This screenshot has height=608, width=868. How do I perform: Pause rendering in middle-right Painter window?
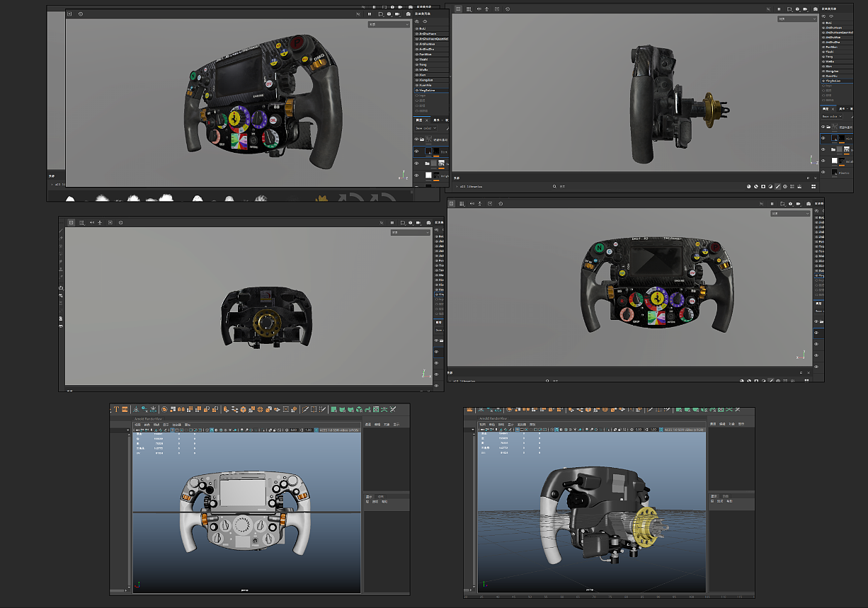pos(772,204)
